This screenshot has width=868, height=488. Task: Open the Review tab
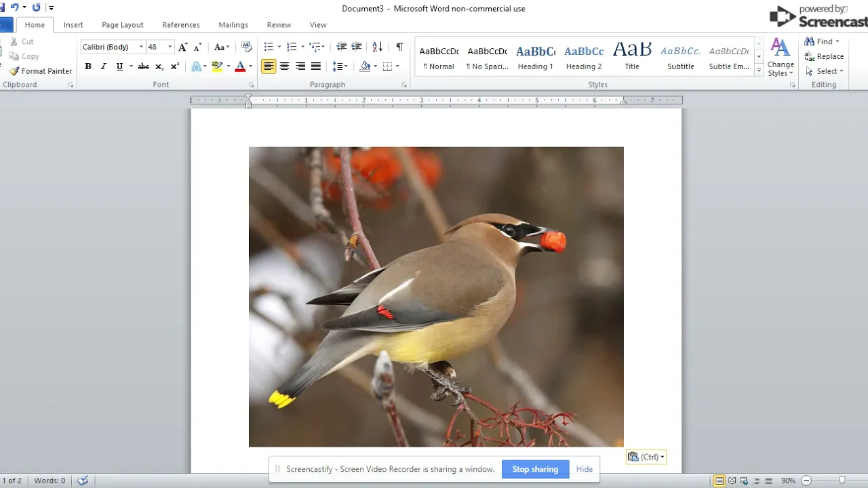(279, 25)
